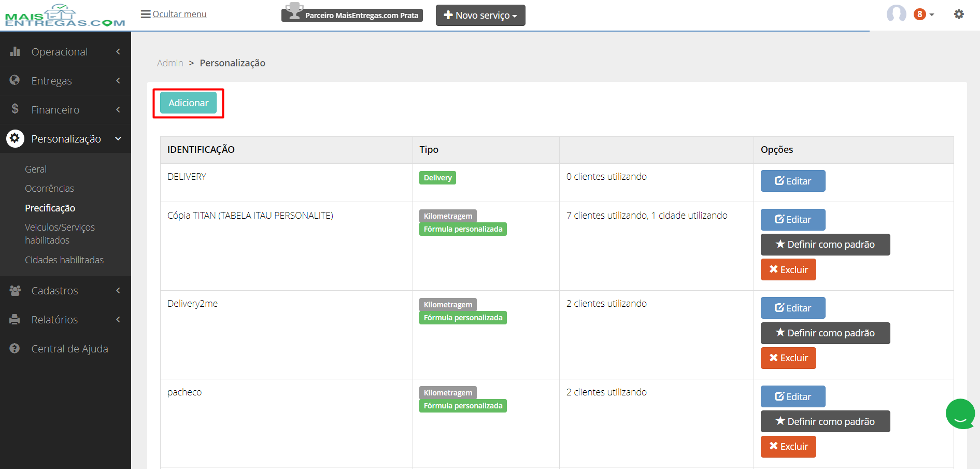Open Veículos/Serviços habilitados submenu item
This screenshot has width=980, height=469.
tap(60, 234)
